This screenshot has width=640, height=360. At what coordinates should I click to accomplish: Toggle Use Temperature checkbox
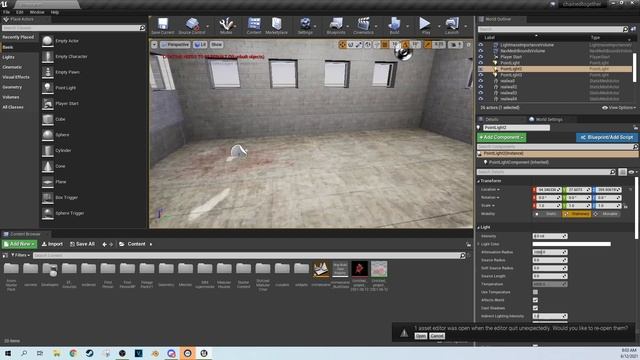(535, 292)
